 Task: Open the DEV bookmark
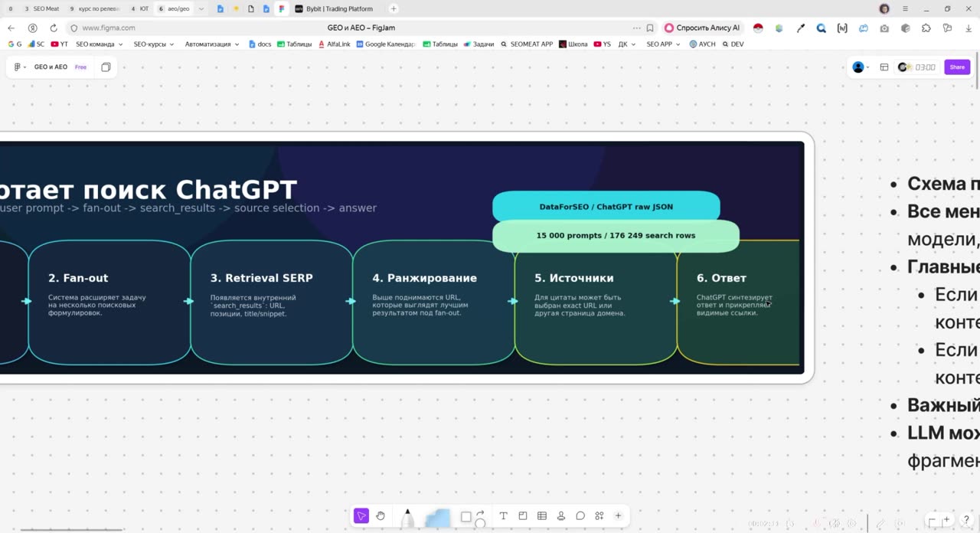[x=733, y=44]
